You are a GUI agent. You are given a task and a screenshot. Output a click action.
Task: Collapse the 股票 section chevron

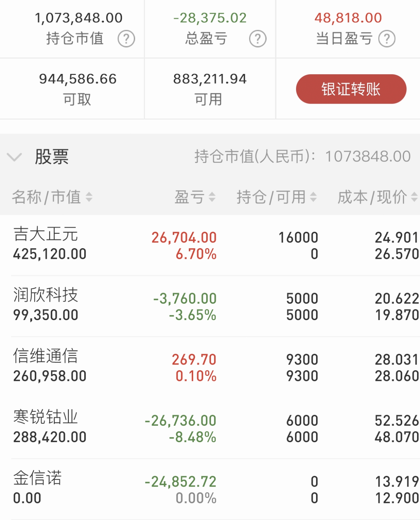[x=14, y=157]
